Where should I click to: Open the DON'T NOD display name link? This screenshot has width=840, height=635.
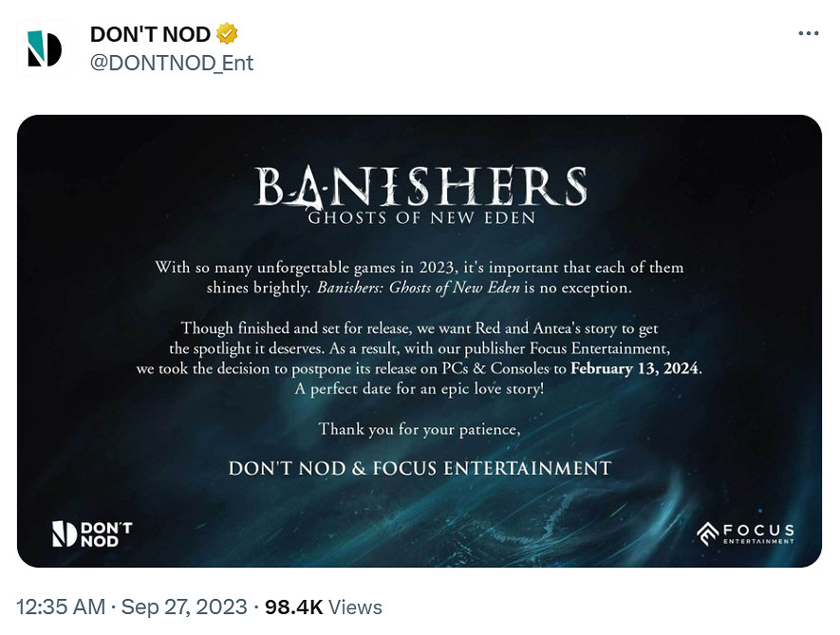point(150,35)
